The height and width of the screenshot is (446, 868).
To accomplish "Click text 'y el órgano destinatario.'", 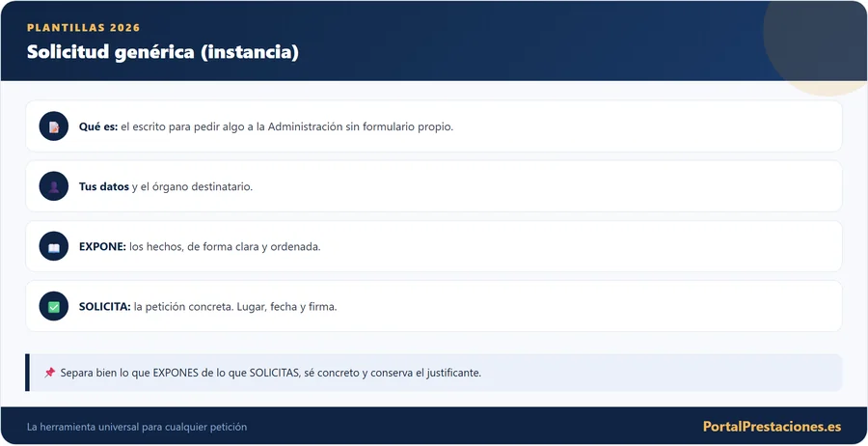I will point(192,186).
